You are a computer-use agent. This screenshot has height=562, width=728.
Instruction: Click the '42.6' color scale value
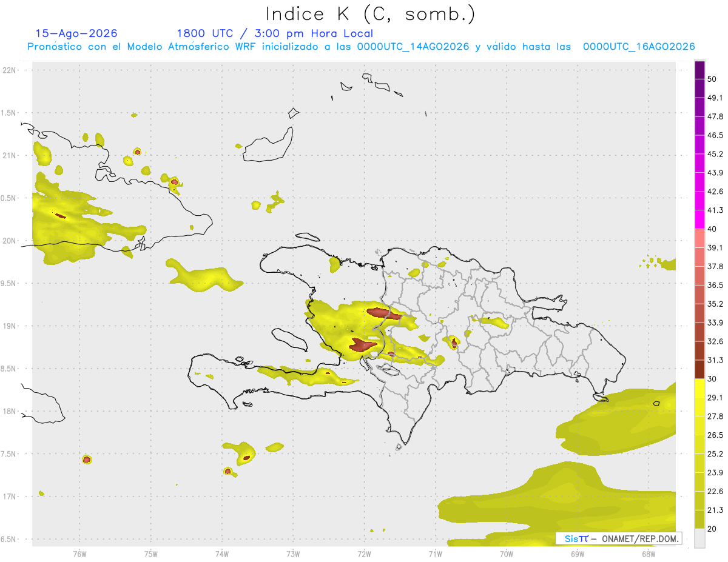click(x=715, y=192)
